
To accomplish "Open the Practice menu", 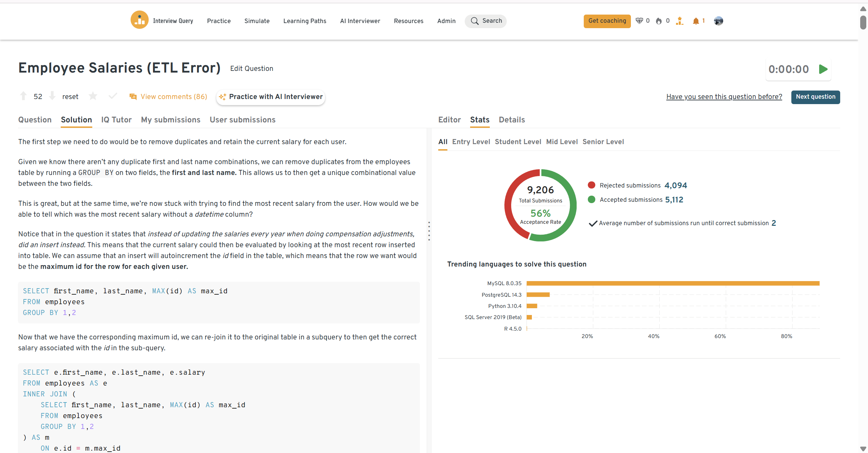I will pos(219,21).
